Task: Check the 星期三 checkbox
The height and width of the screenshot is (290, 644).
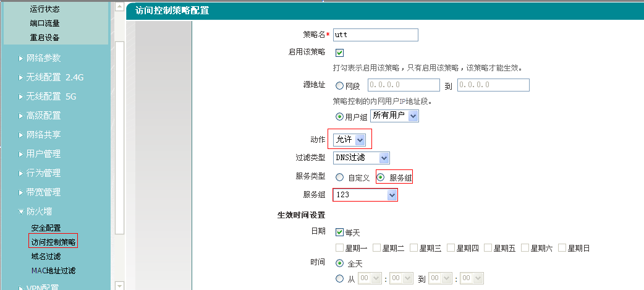Action: point(413,248)
